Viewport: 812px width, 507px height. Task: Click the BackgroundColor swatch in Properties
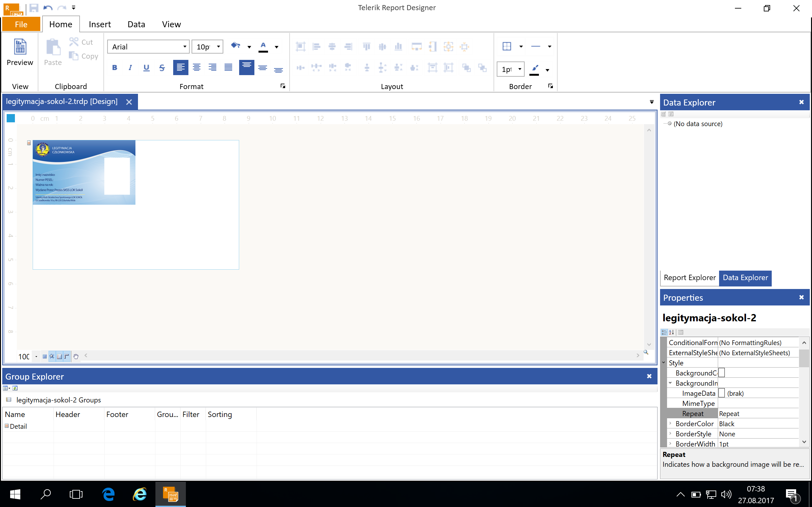coord(722,373)
